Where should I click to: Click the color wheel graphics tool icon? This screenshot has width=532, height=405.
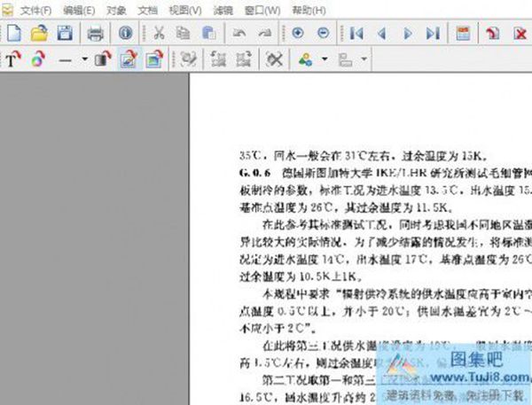(x=38, y=59)
